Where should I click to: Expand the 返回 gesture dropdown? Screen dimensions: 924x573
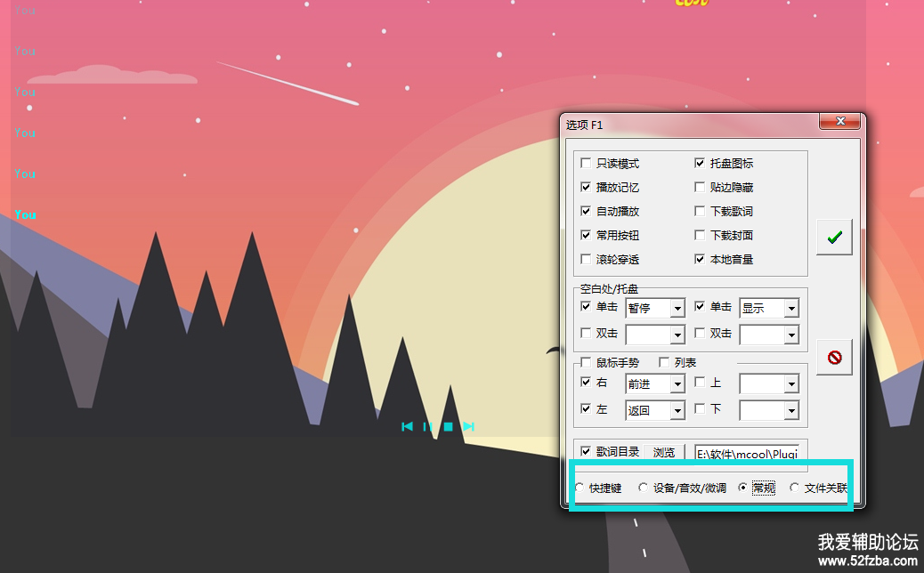click(677, 411)
